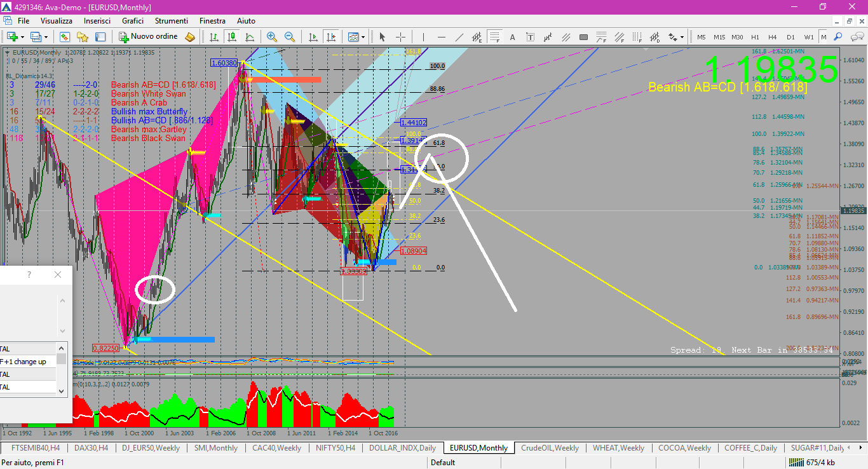The height and width of the screenshot is (469, 868).
Task: Open the indicators list icon
Action: (x=353, y=37)
